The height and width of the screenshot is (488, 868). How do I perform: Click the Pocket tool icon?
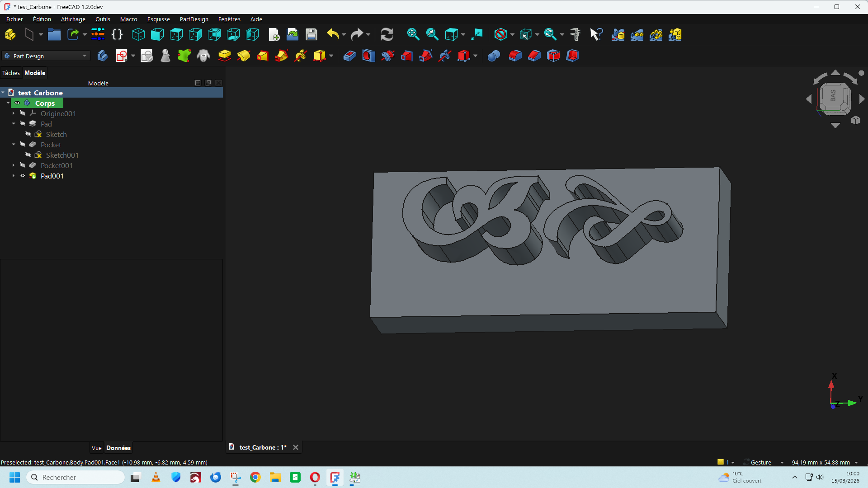[x=349, y=56]
